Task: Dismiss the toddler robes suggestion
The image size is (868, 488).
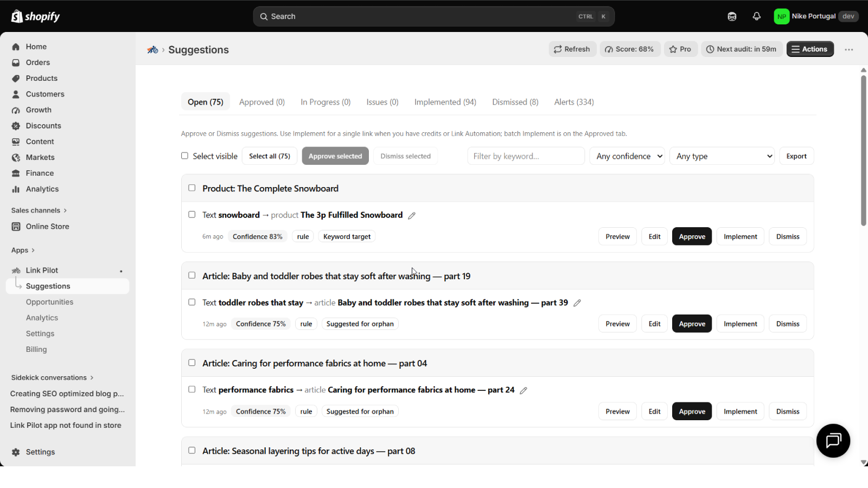Action: tap(788, 324)
